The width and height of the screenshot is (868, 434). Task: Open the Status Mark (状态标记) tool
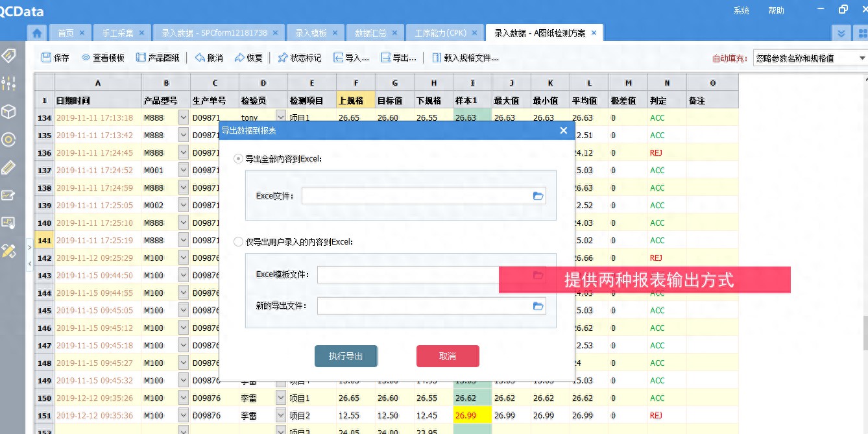(x=299, y=58)
